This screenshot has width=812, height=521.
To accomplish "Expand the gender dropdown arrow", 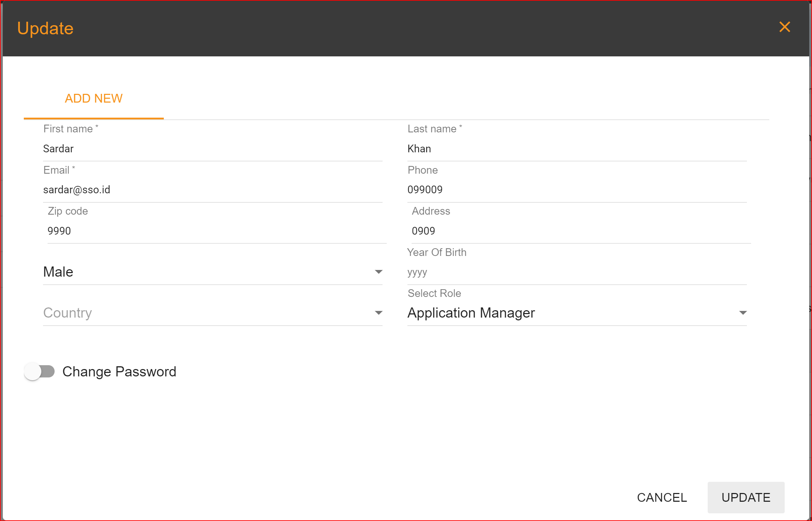I will (x=378, y=271).
